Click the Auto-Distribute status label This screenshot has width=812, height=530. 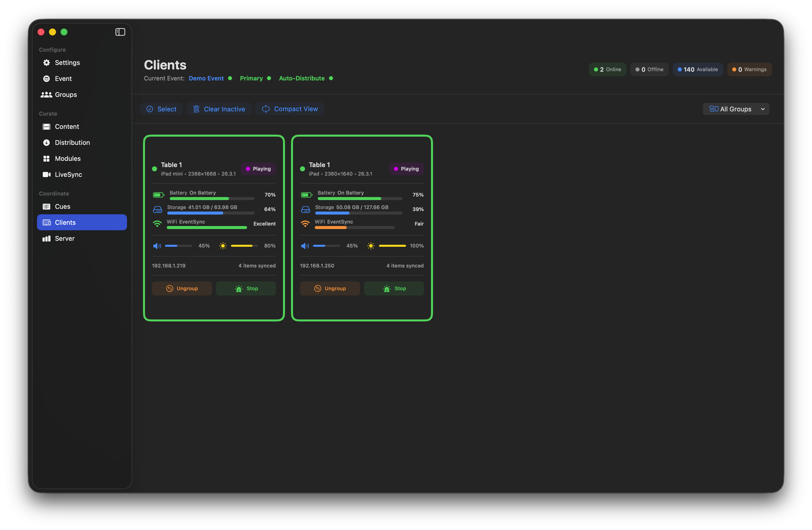pyautogui.click(x=302, y=78)
